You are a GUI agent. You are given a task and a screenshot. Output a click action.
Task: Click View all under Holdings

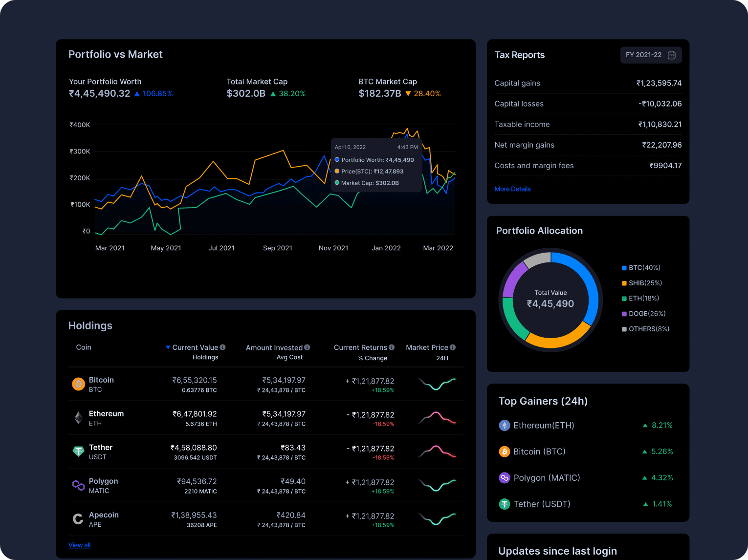coord(79,545)
